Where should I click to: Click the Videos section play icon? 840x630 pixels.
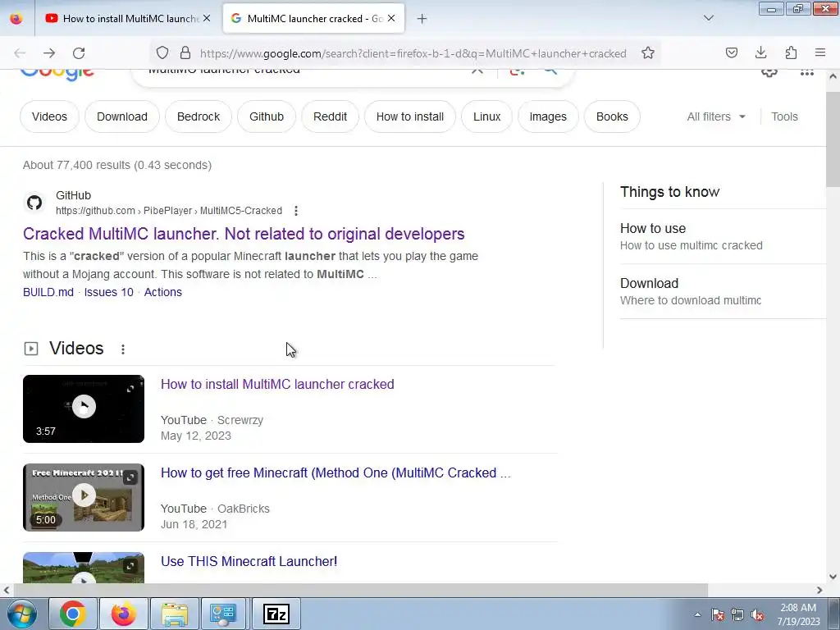31,349
